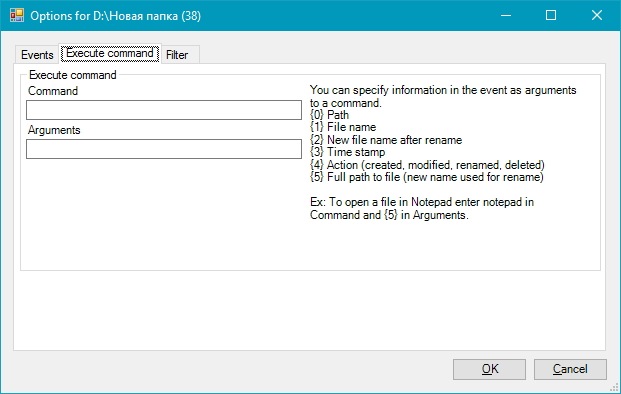Switch to the Events tab
The image size is (621, 394).
pyautogui.click(x=37, y=55)
